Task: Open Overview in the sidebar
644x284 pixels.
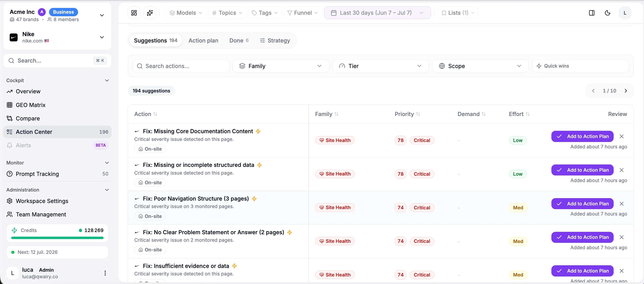Action: click(x=57, y=92)
